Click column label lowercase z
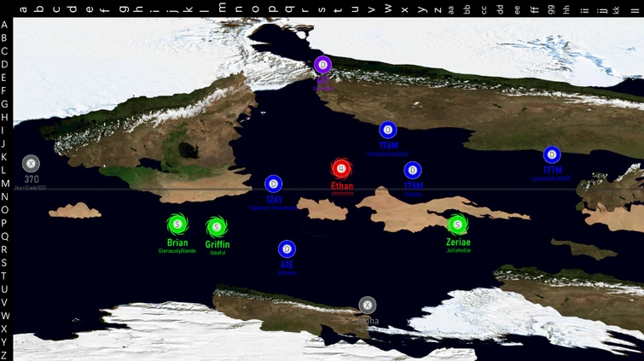Image resolution: width=644 pixels, height=361 pixels. click(x=438, y=9)
